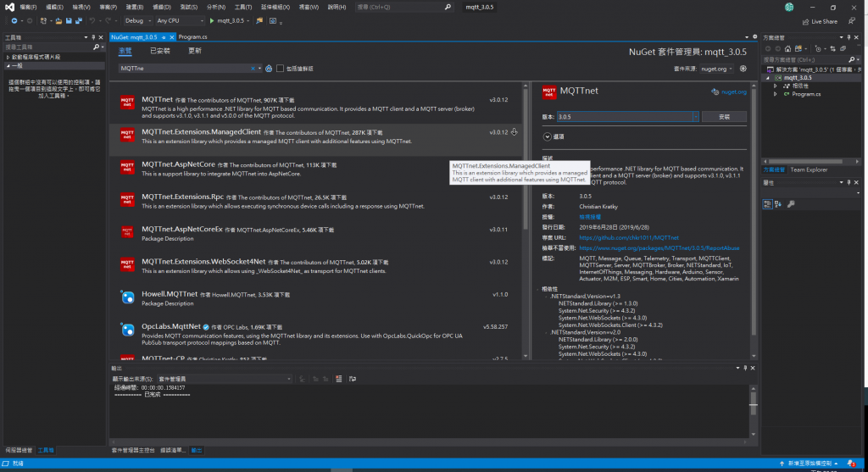Viewport: 868px width, 472px height.
Task: Switch to the Installed tab in NuGet
Action: tap(160, 51)
